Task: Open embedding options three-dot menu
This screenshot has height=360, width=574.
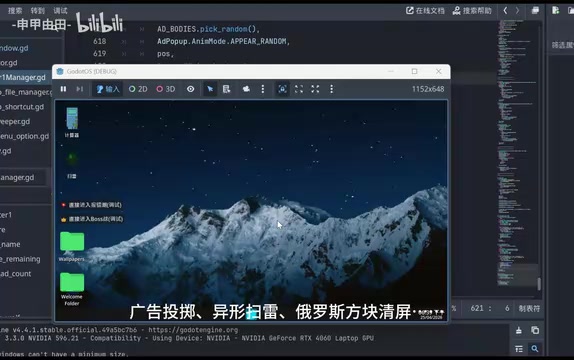Action: point(331,89)
